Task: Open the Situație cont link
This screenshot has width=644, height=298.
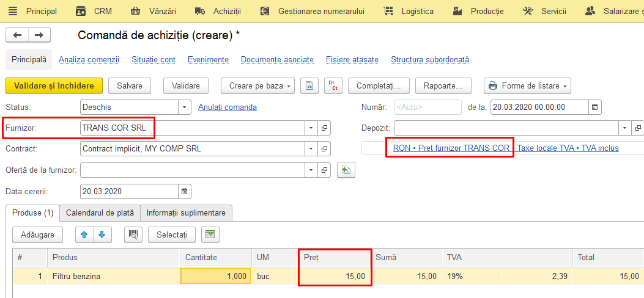Action: (154, 60)
